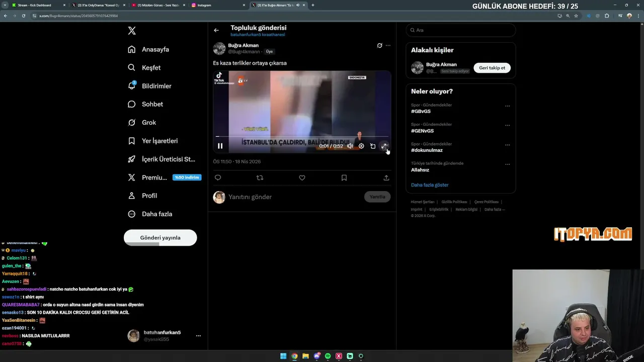
Task: Open Buğra Akman's avatar on the post
Action: point(219,48)
